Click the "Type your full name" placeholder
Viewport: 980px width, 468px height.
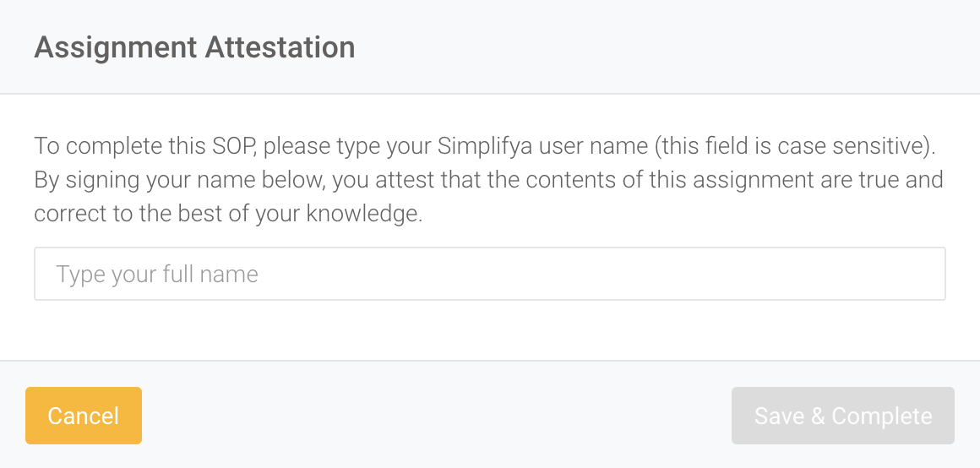(157, 275)
